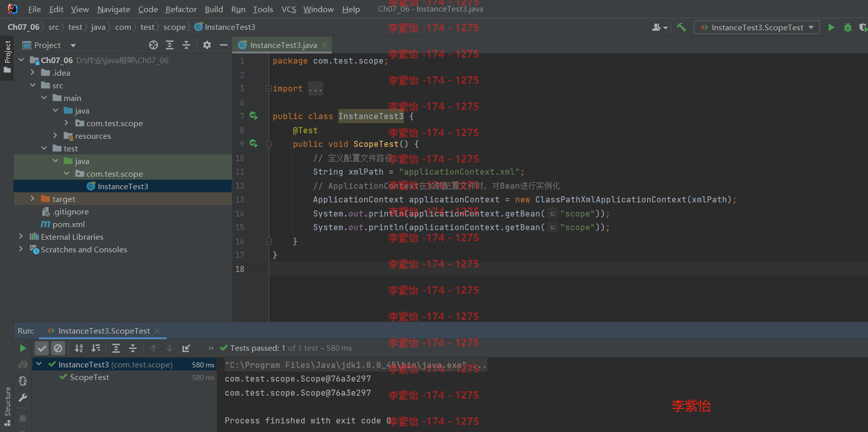Open the Tools menu

point(263,9)
